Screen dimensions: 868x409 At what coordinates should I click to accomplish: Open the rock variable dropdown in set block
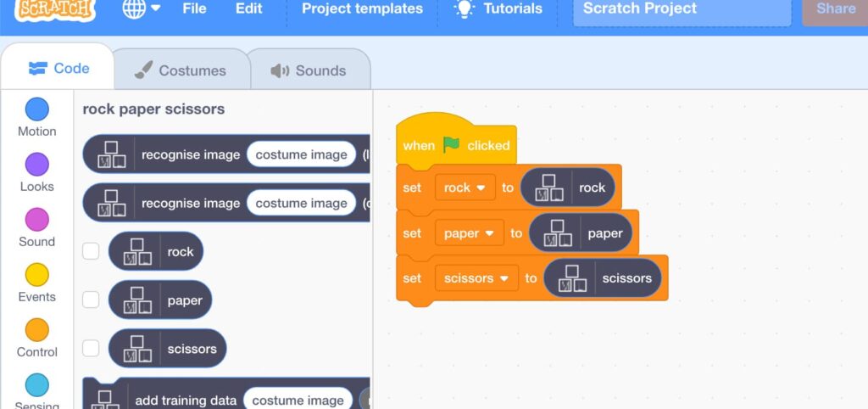point(465,188)
